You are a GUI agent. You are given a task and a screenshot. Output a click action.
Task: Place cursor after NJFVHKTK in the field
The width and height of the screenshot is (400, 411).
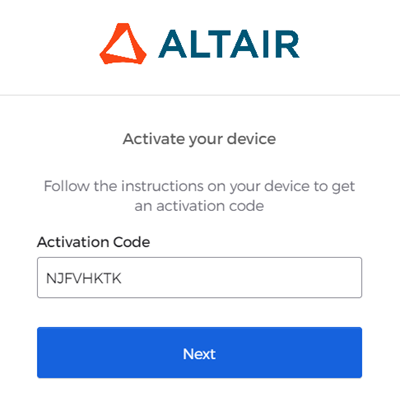(x=123, y=278)
